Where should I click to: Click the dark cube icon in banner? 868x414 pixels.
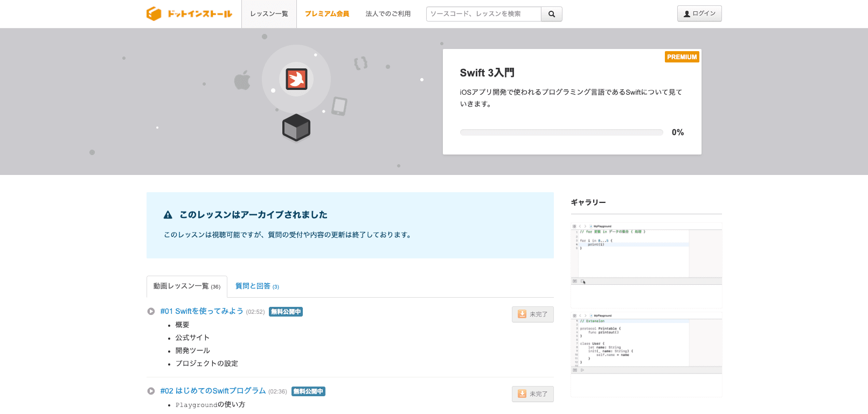(x=296, y=128)
